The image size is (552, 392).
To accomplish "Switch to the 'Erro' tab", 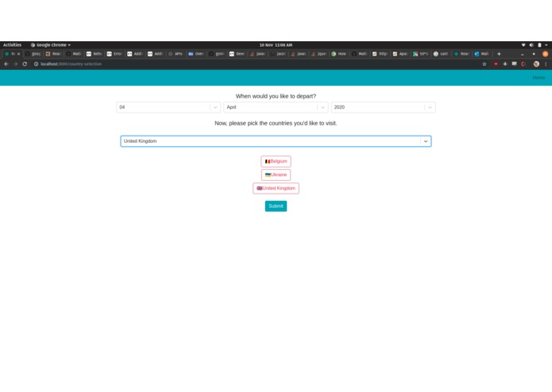I will (114, 54).
